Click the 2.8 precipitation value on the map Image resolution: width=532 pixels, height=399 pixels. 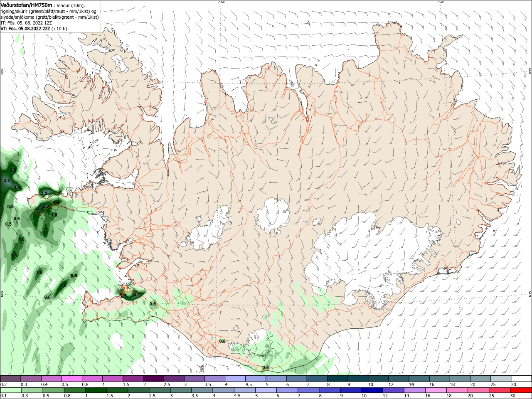[x=17, y=188]
